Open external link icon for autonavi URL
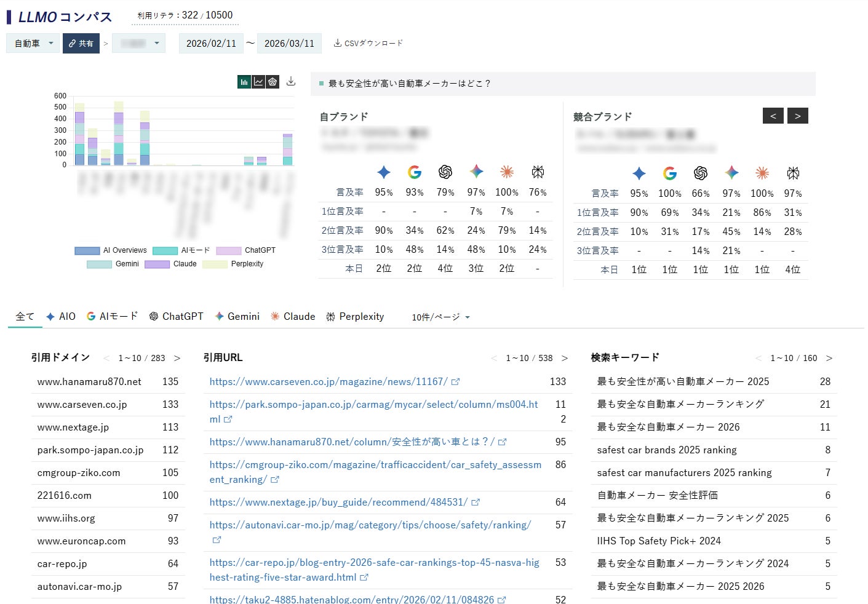The height and width of the screenshot is (604, 868). 217,540
